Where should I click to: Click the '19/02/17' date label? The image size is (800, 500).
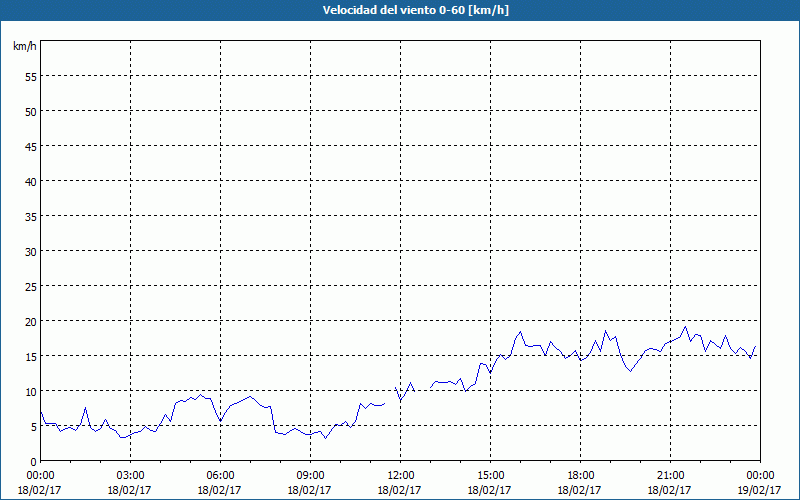pos(759,490)
